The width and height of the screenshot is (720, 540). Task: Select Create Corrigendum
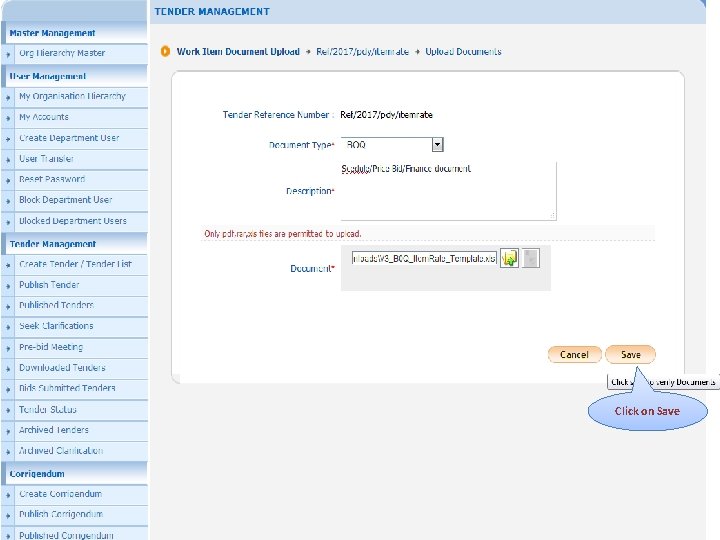pyautogui.click(x=61, y=494)
